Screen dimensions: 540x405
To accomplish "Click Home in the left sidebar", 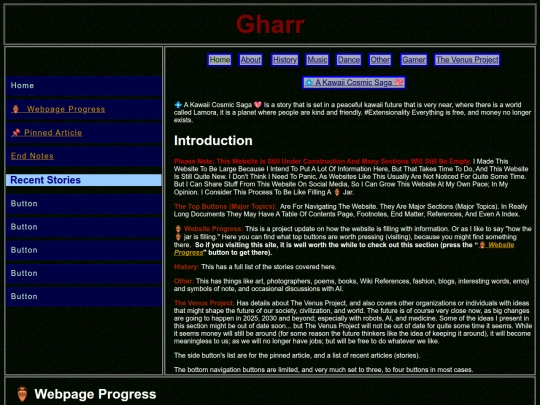I will pyautogui.click(x=84, y=86).
